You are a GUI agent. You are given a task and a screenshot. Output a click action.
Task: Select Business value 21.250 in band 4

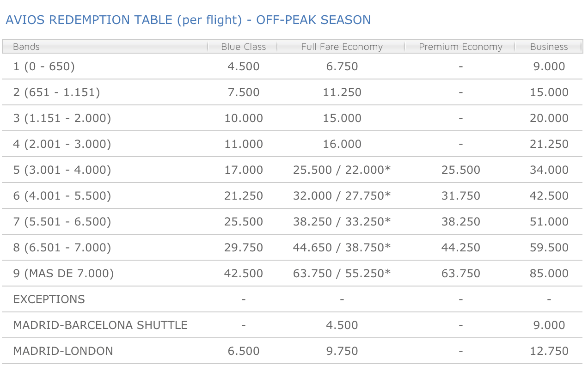click(x=549, y=144)
